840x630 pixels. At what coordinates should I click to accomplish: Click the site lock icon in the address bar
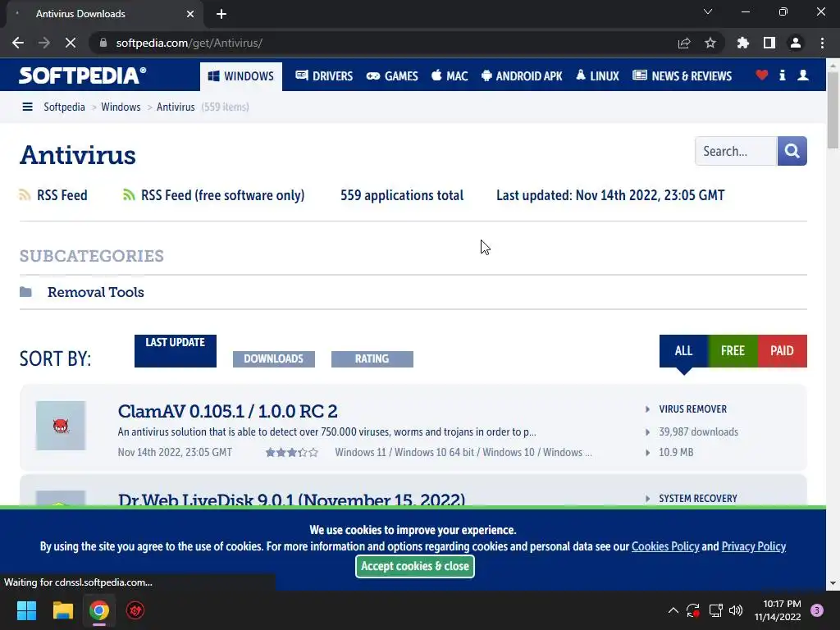103,43
